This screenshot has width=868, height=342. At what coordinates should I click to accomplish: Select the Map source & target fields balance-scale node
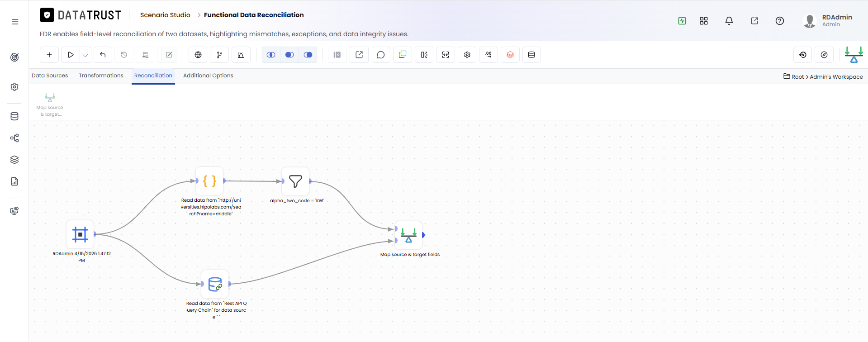click(408, 235)
